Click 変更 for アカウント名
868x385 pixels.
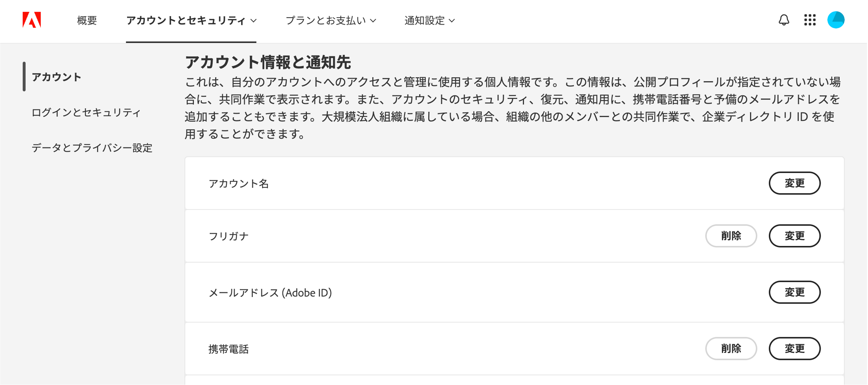(x=794, y=183)
